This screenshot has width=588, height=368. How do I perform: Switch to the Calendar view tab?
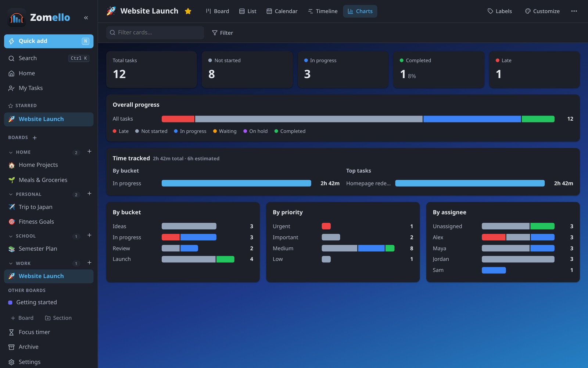pyautogui.click(x=282, y=11)
